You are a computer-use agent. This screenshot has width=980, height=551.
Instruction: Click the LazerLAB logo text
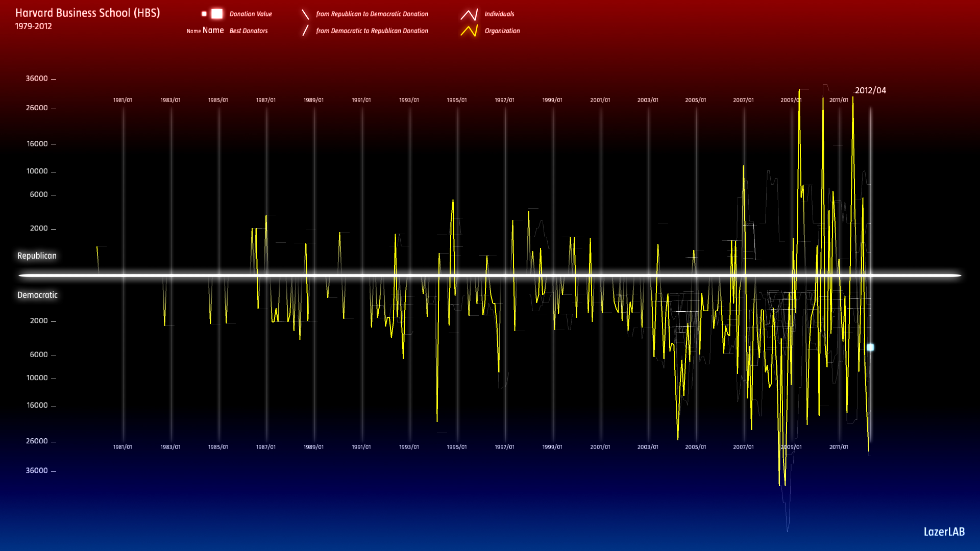944,532
